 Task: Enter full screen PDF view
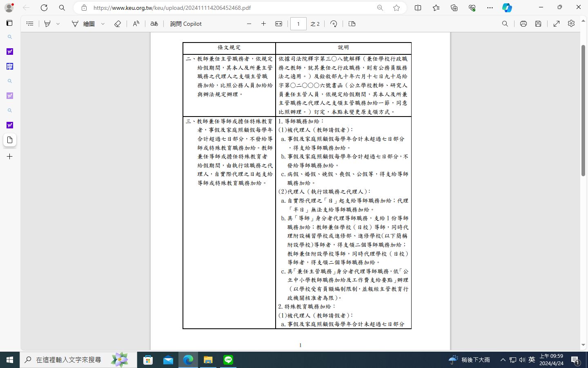pyautogui.click(x=557, y=24)
